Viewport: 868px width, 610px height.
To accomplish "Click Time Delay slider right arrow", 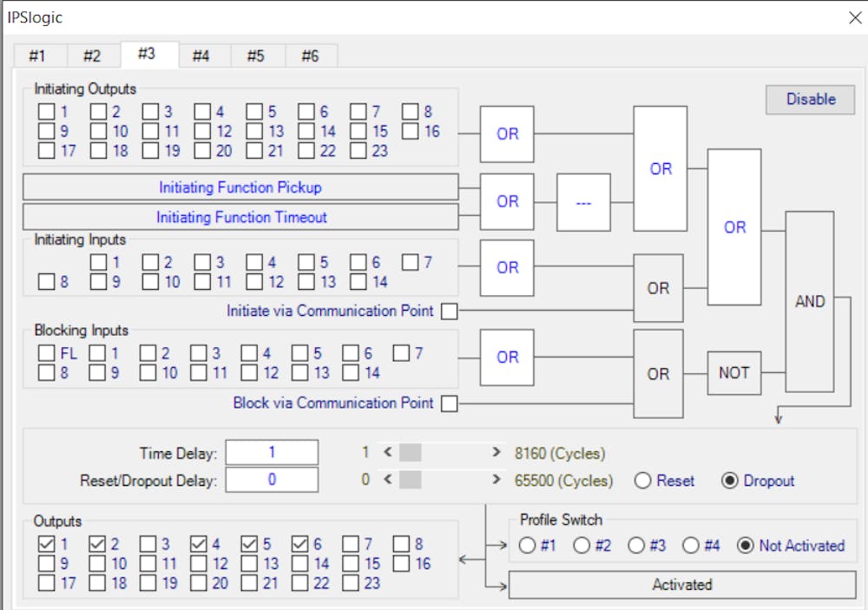I will click(496, 452).
